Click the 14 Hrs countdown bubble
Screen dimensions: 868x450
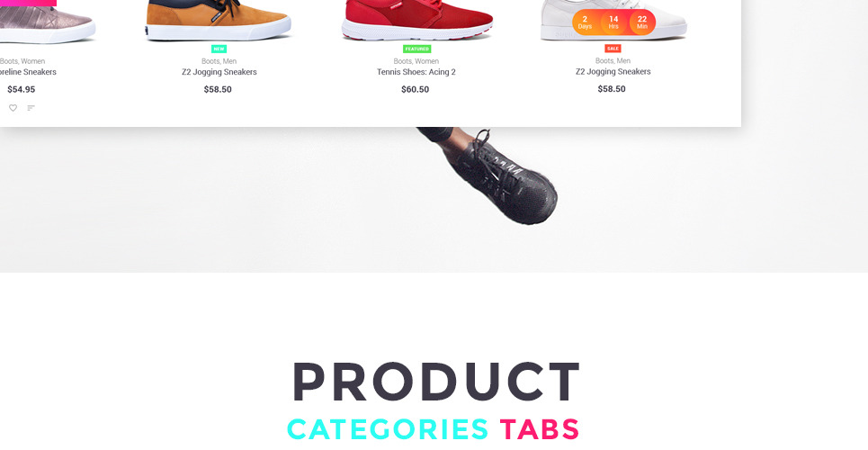click(613, 22)
